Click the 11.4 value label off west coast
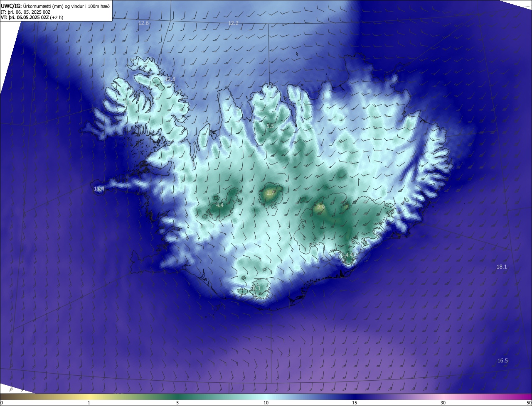532x406 pixels. (99, 189)
